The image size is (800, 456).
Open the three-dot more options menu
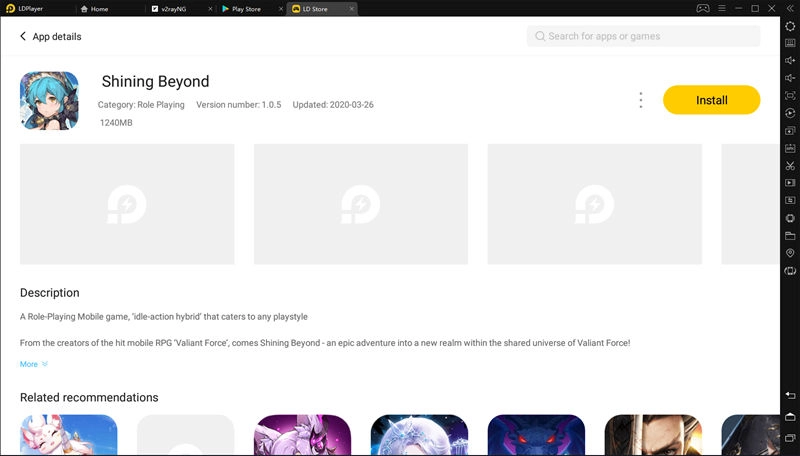click(640, 100)
